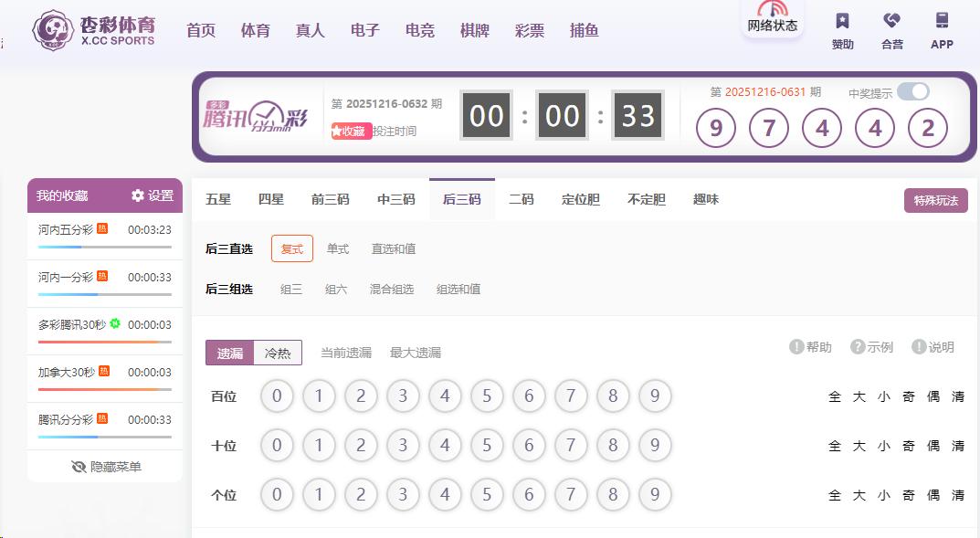Select the 定位胆 tab

click(581, 199)
